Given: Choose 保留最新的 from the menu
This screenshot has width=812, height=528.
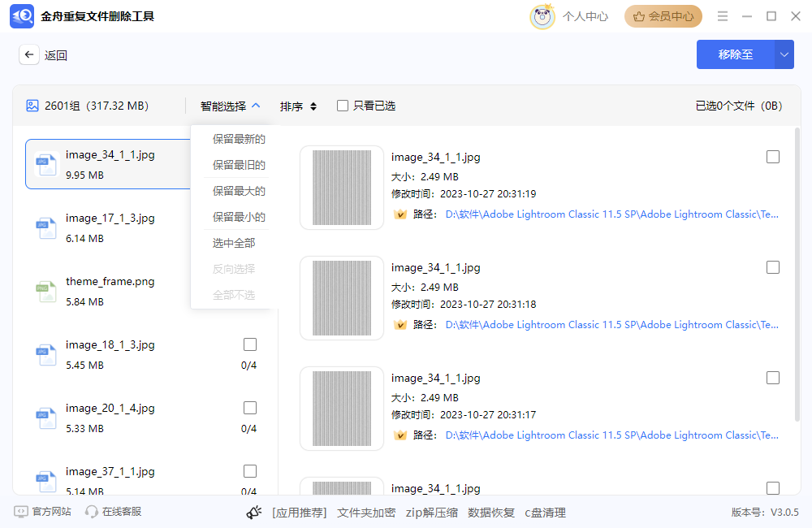Looking at the screenshot, I should coord(239,139).
